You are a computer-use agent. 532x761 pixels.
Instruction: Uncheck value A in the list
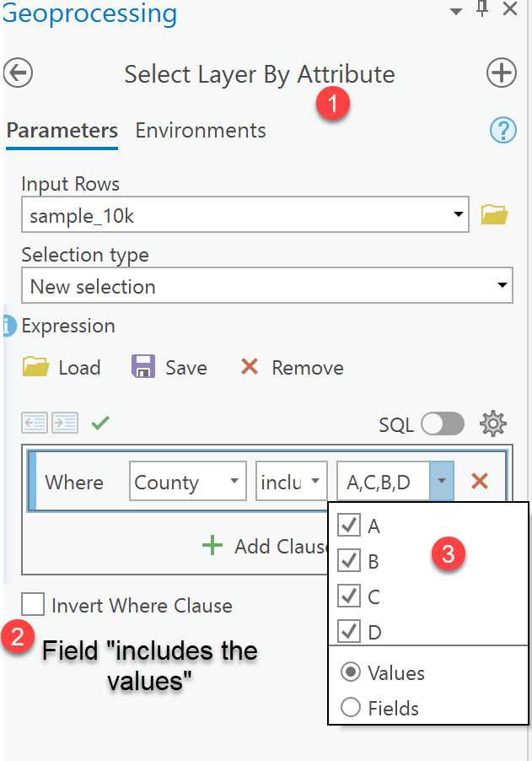[x=349, y=526]
